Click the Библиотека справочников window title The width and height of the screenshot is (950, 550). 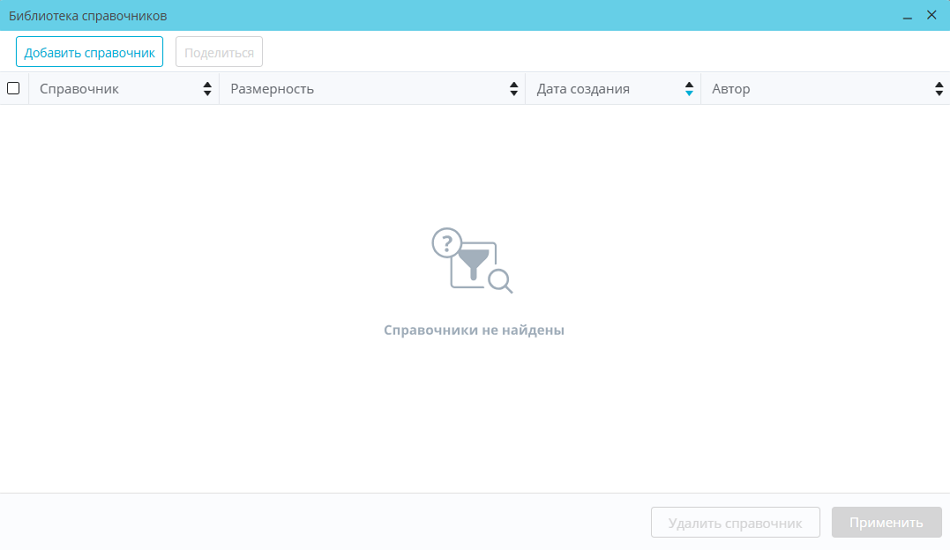pos(88,16)
